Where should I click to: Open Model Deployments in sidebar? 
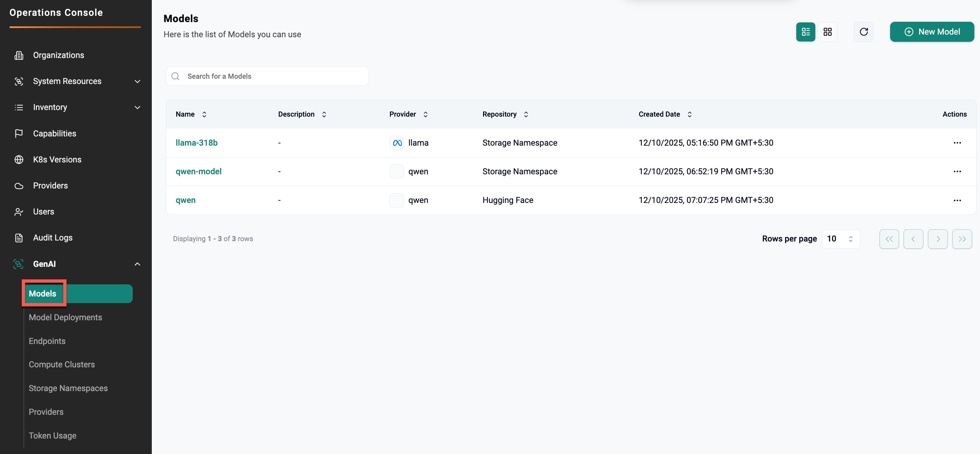(66, 317)
